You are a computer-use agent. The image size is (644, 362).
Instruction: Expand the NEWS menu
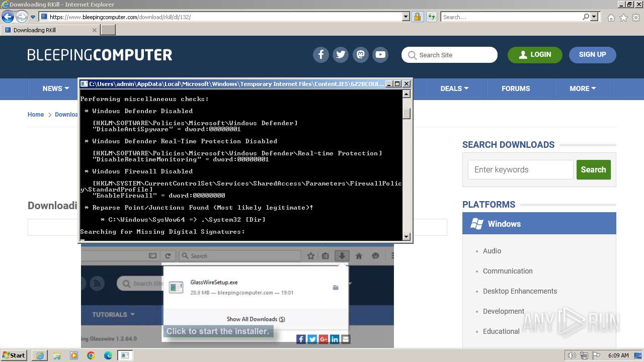[56, 89]
